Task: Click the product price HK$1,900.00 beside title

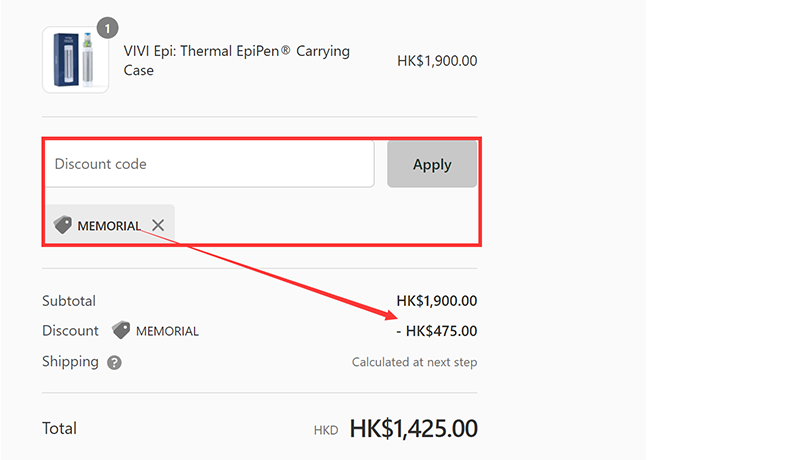Action: pyautogui.click(x=436, y=61)
